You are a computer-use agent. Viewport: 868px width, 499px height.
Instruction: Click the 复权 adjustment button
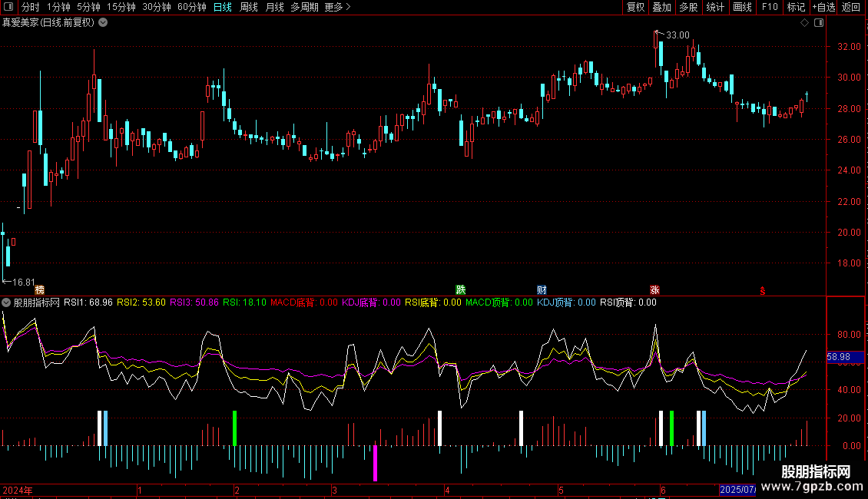(x=635, y=7)
